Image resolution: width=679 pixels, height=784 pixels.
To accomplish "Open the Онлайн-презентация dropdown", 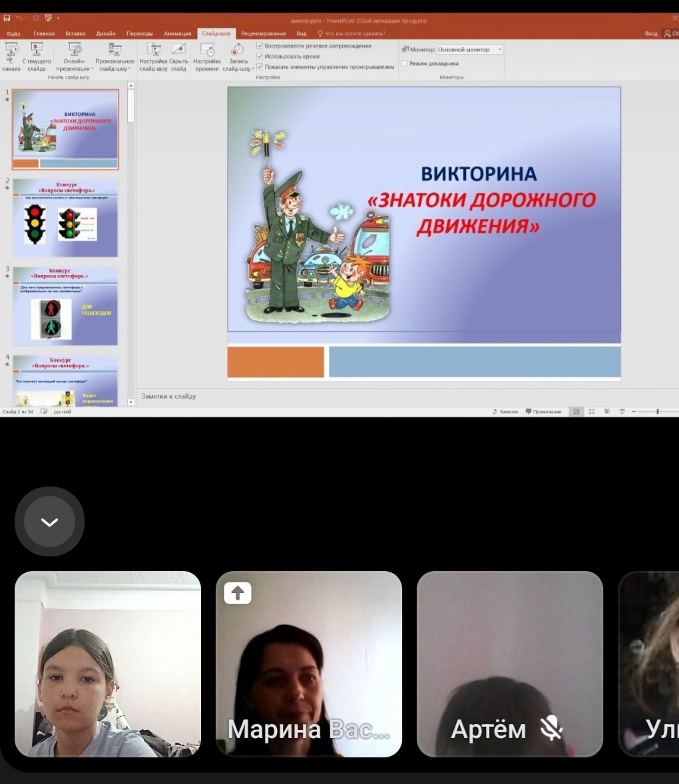I will click(x=75, y=57).
